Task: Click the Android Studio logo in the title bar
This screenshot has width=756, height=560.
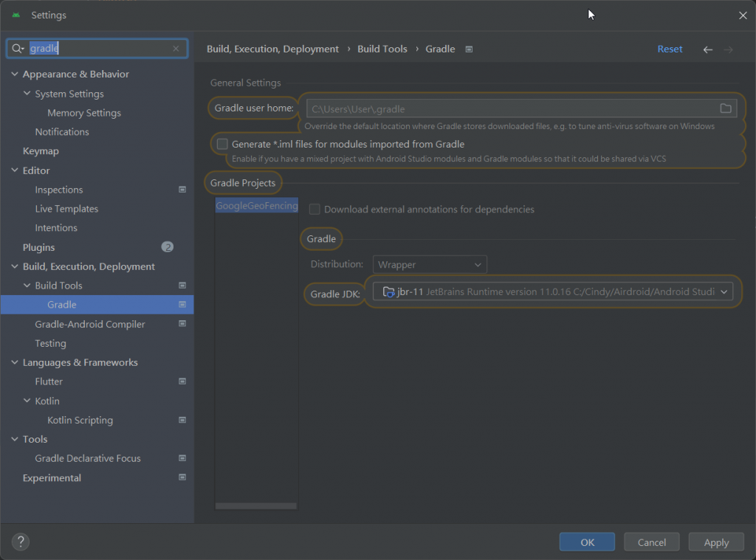Action: click(x=16, y=15)
